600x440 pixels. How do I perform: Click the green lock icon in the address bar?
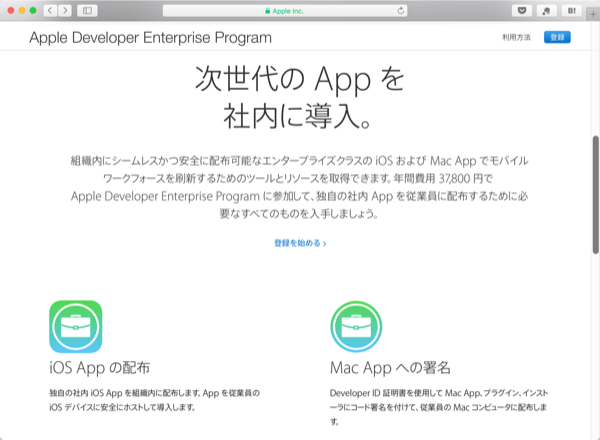[x=267, y=11]
